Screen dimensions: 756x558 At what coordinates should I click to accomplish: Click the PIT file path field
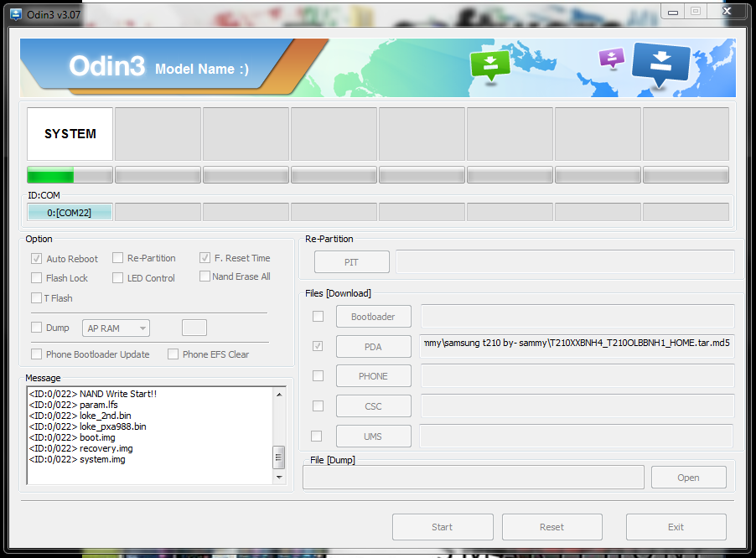point(565,261)
